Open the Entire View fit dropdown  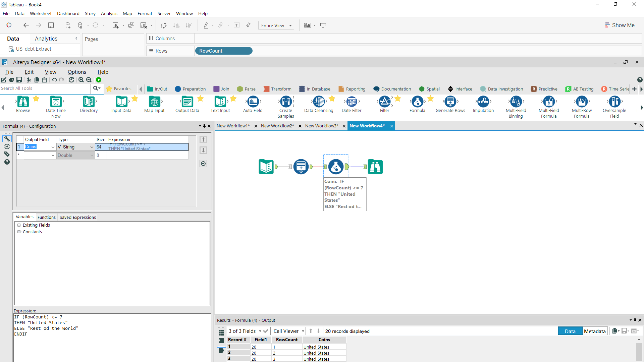click(290, 25)
